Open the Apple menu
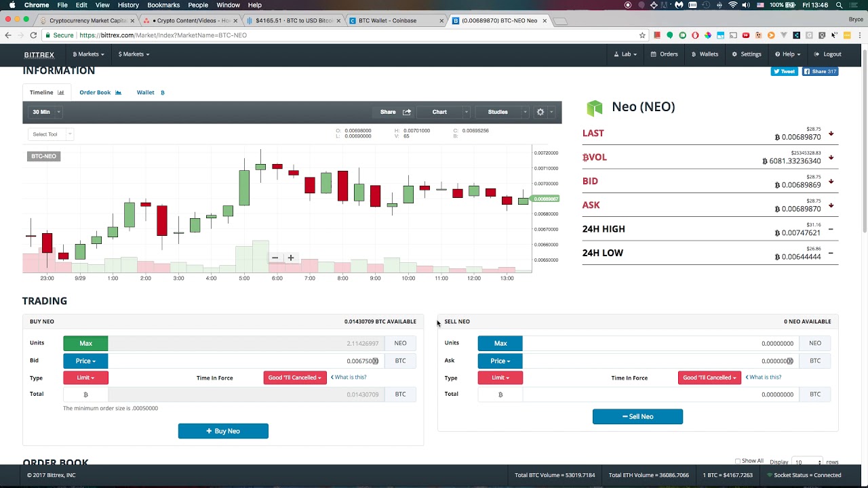The height and width of the screenshot is (488, 868). click(12, 5)
